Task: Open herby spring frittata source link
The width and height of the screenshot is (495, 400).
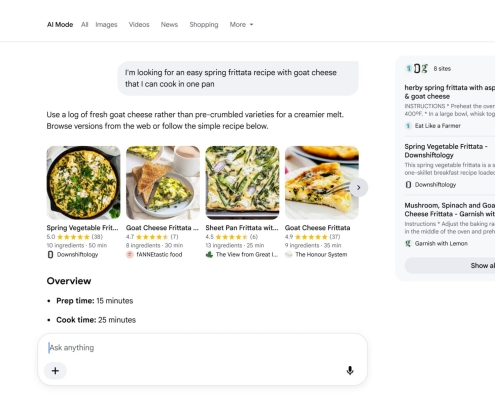Action: point(450,92)
